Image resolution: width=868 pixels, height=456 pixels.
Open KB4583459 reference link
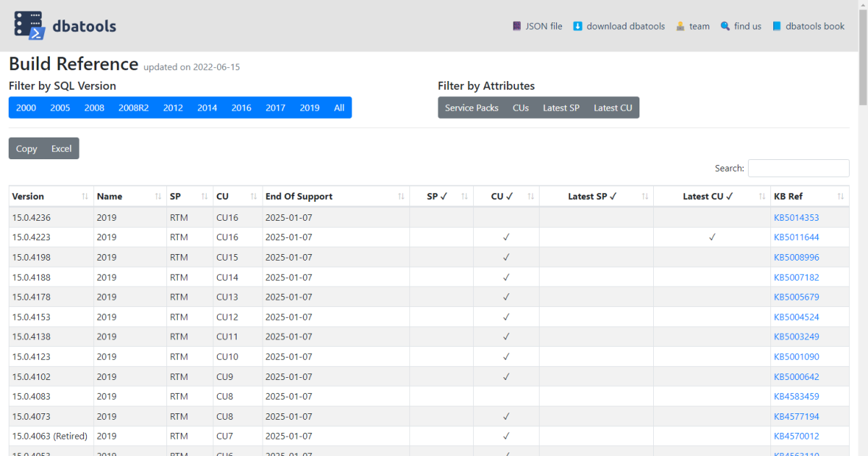(x=796, y=397)
